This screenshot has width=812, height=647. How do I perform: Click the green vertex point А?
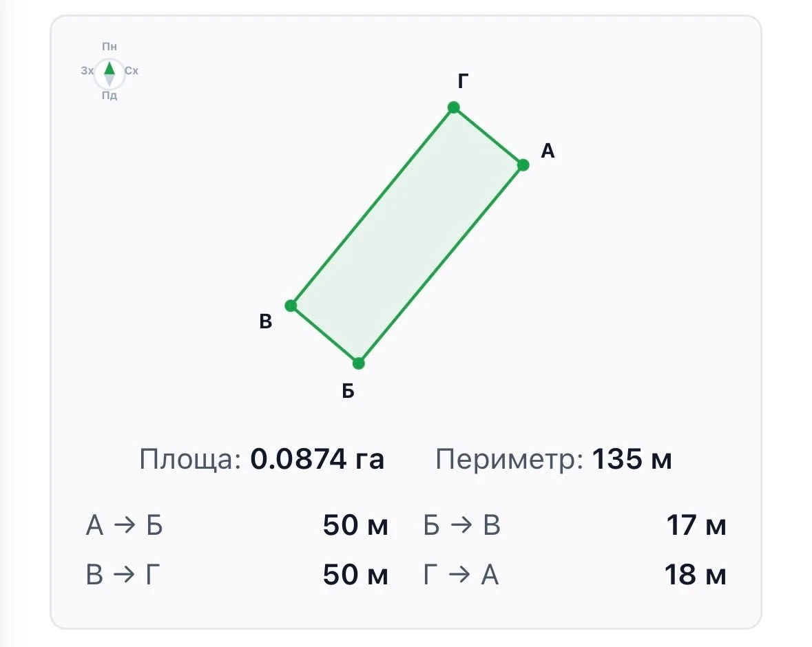[523, 165]
